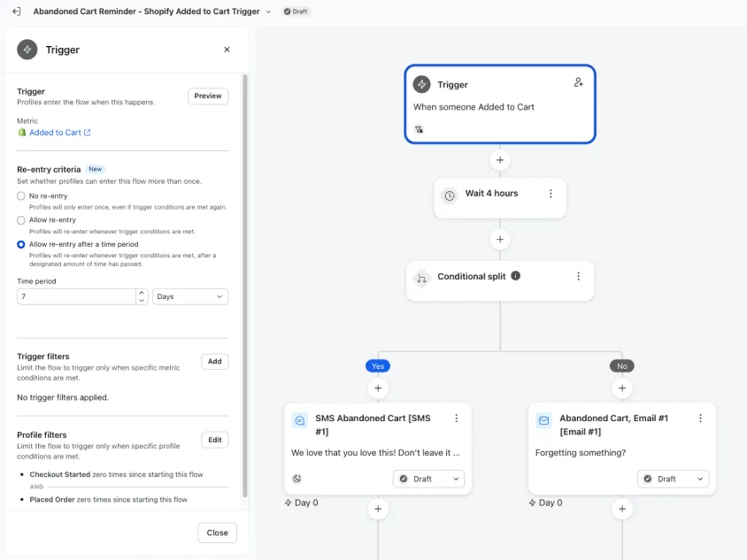The image size is (747, 560).
Task: Click Add for Trigger filters
Action: click(214, 362)
